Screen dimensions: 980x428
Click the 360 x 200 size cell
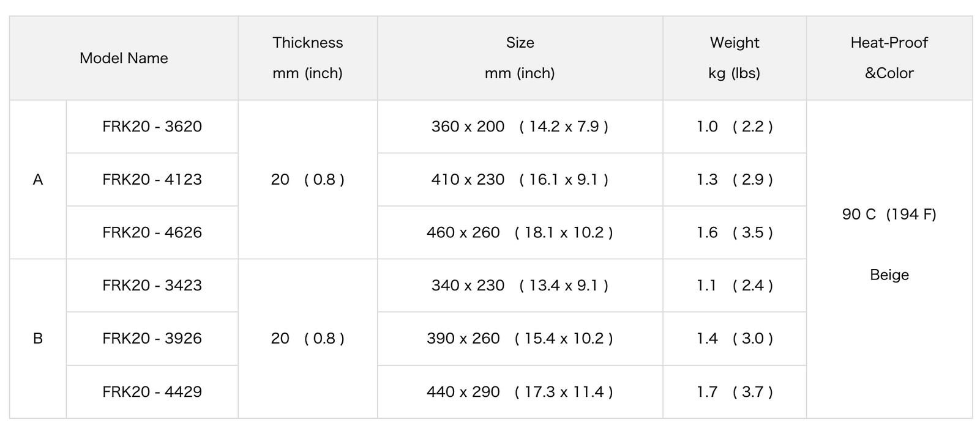(x=520, y=127)
